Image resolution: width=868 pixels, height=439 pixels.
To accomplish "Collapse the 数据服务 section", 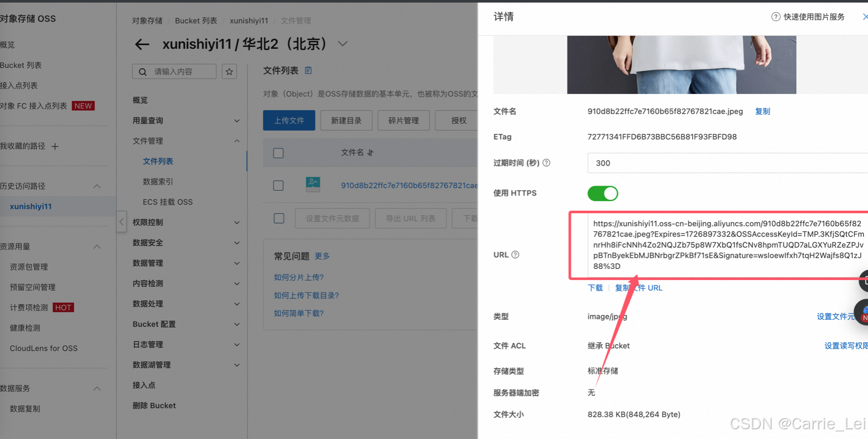I will point(97,389).
